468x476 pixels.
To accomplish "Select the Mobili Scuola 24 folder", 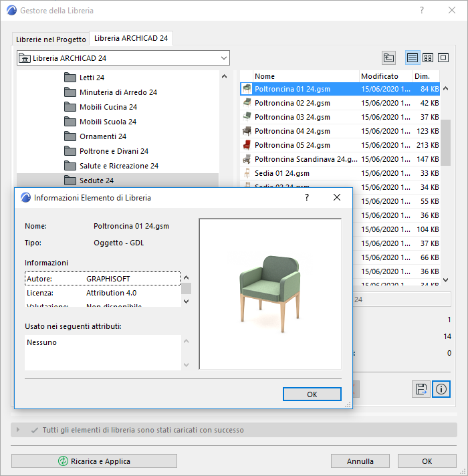I will click(108, 122).
